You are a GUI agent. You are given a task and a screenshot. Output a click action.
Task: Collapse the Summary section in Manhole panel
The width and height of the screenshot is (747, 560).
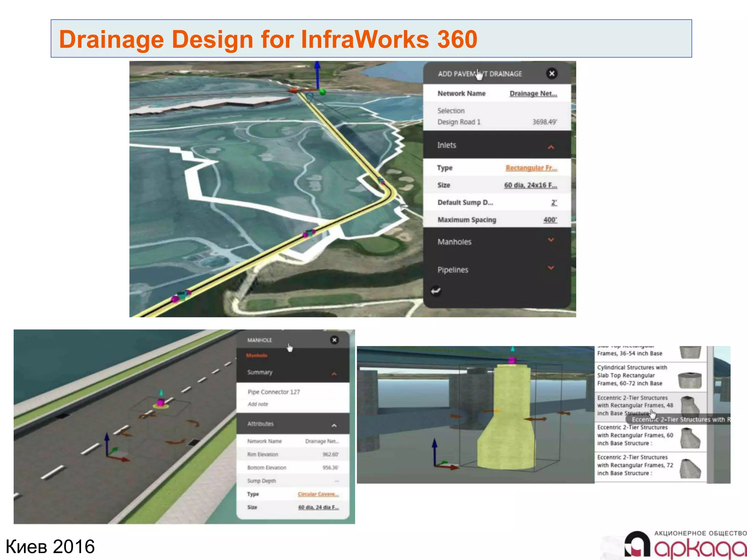pyautogui.click(x=334, y=374)
